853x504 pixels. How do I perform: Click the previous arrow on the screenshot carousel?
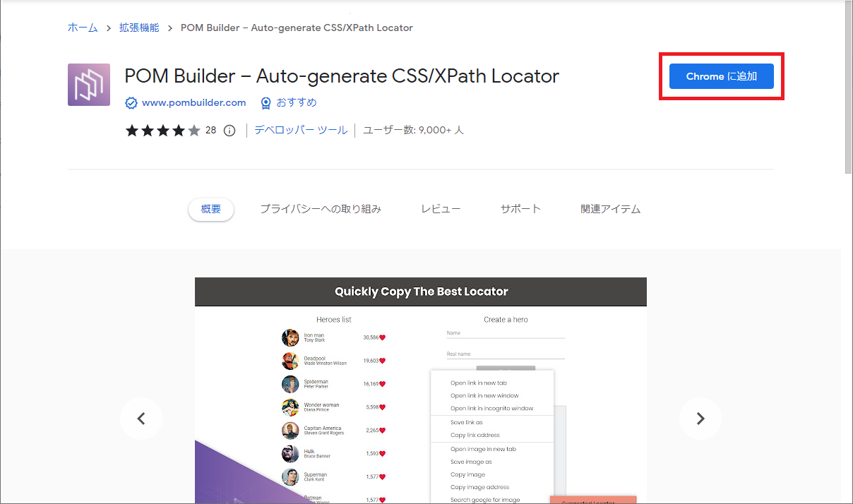[x=141, y=418]
